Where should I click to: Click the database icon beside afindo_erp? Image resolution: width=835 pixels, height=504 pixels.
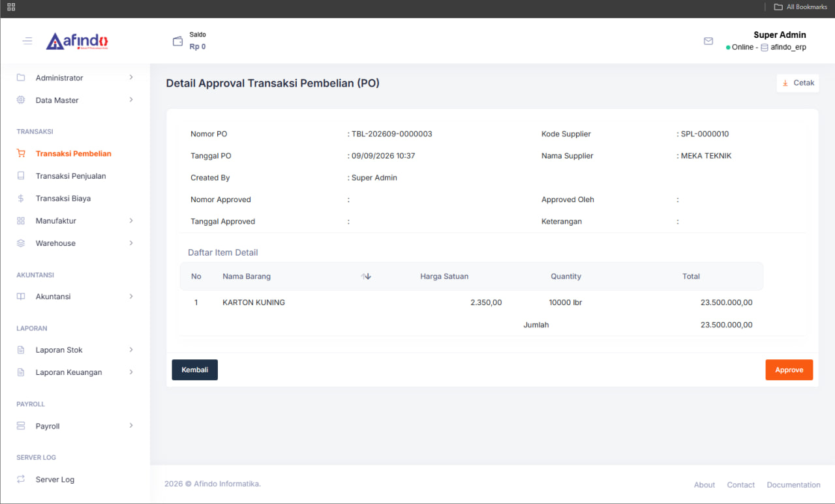pyautogui.click(x=765, y=48)
